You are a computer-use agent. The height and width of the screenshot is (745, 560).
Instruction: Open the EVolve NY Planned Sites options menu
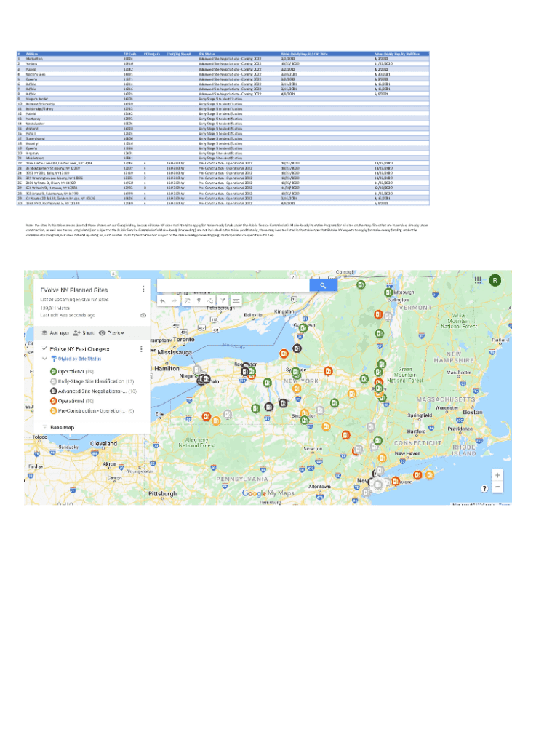(143, 289)
